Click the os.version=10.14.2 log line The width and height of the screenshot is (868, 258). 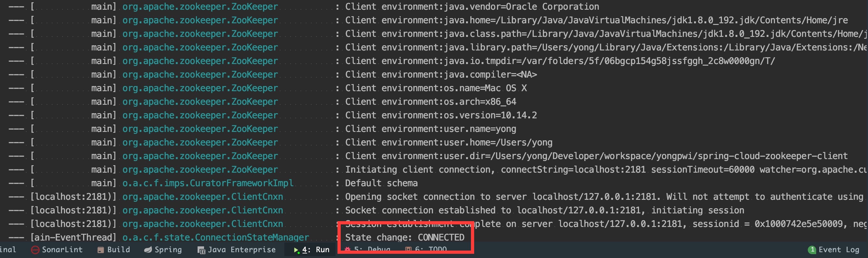point(441,115)
